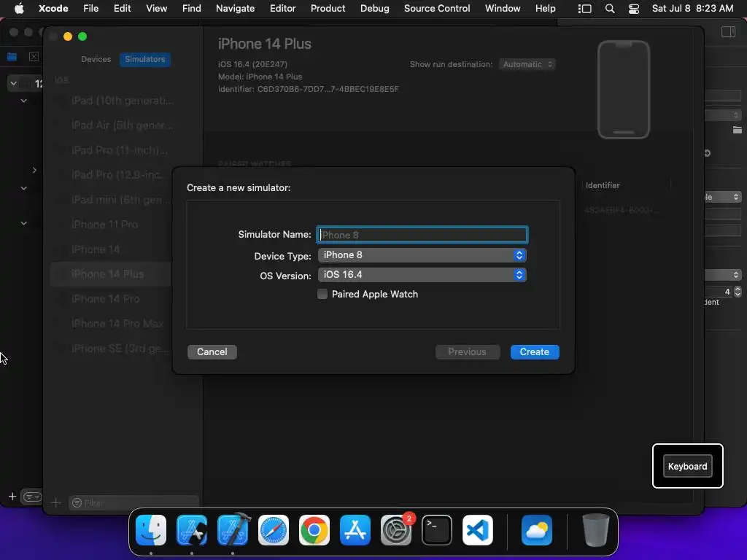Launch Safari from the Dock

point(274,530)
